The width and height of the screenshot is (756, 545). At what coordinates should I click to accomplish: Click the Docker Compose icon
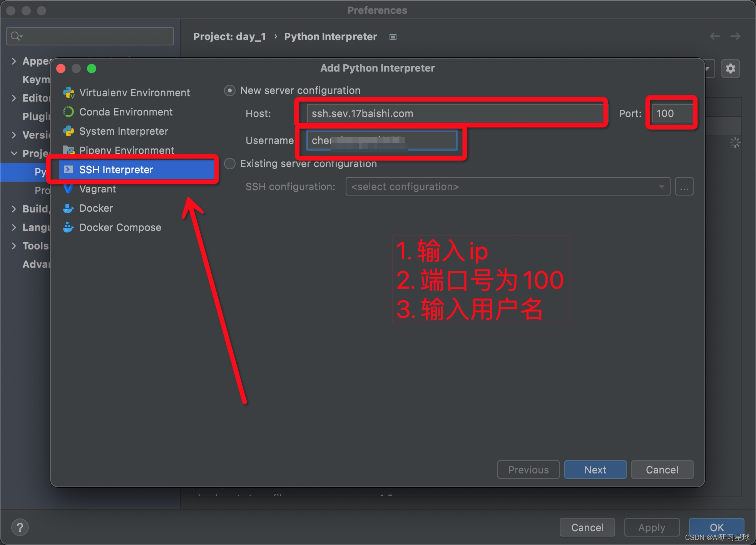pos(69,227)
